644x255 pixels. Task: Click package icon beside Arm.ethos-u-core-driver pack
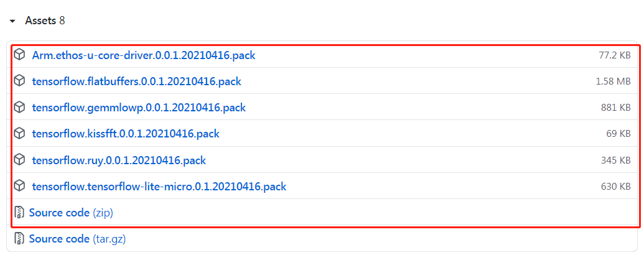19,55
